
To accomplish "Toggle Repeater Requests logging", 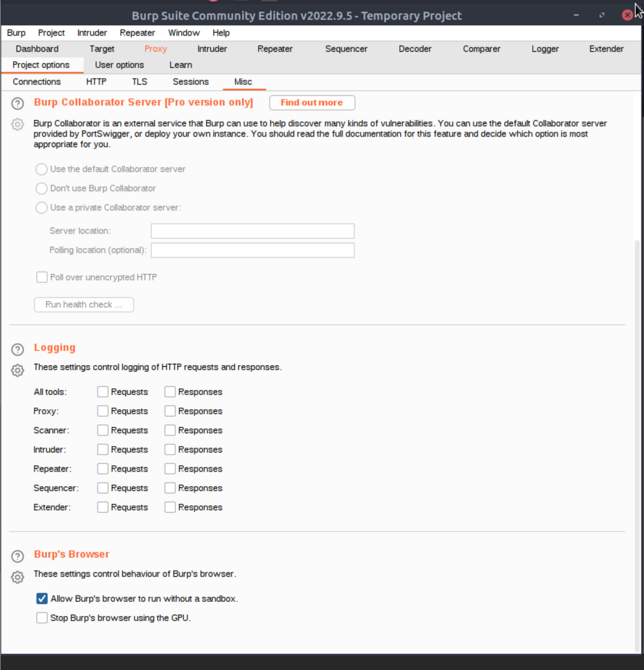I will (102, 468).
